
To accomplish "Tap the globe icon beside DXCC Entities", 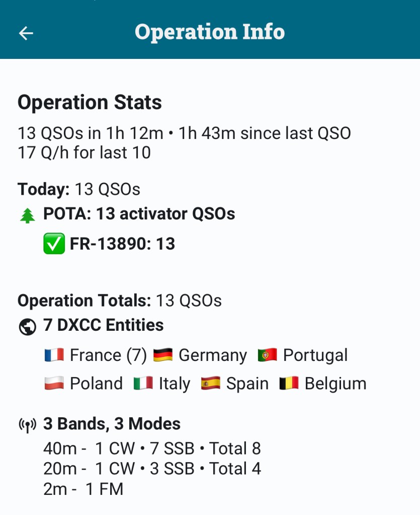I will tap(27, 327).
